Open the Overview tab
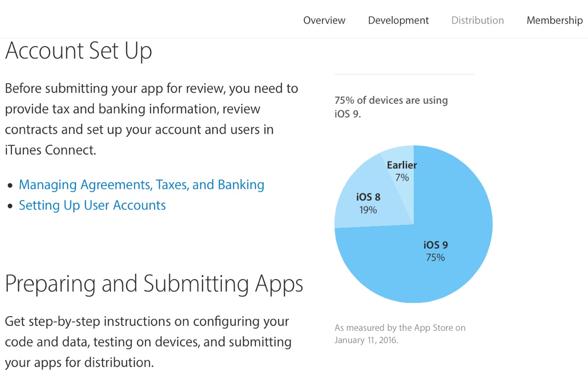 [324, 21]
